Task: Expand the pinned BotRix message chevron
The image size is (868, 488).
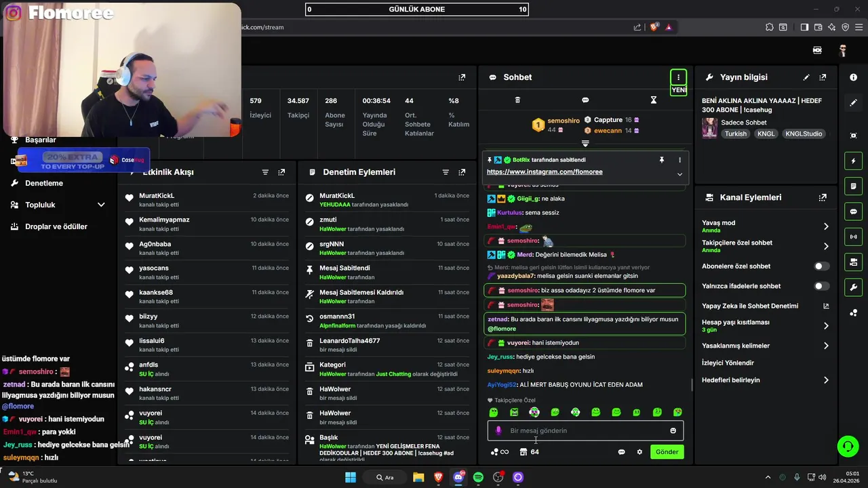Action: click(x=679, y=174)
